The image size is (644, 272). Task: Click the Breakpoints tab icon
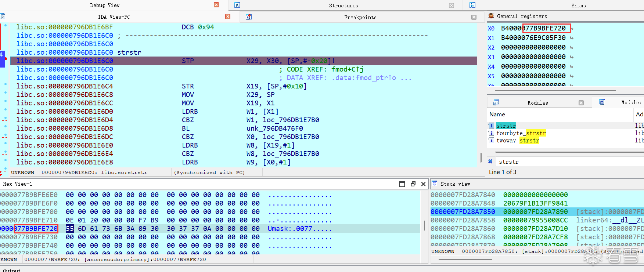click(x=249, y=17)
